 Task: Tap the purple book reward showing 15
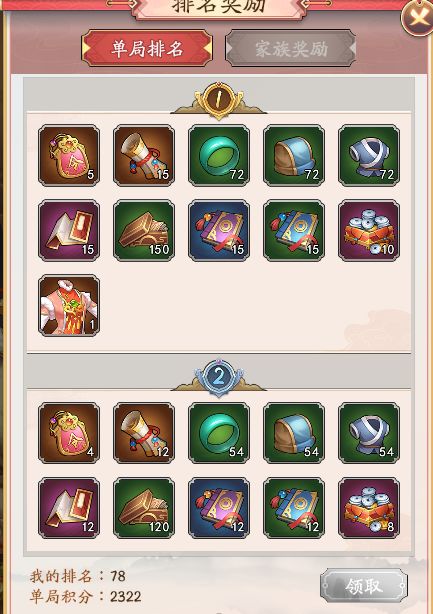coord(219,230)
